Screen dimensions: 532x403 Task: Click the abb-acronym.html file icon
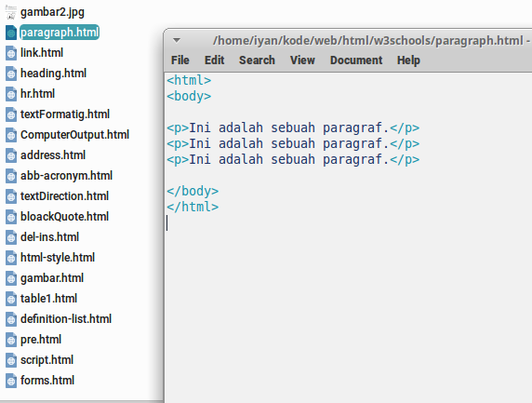(11, 176)
